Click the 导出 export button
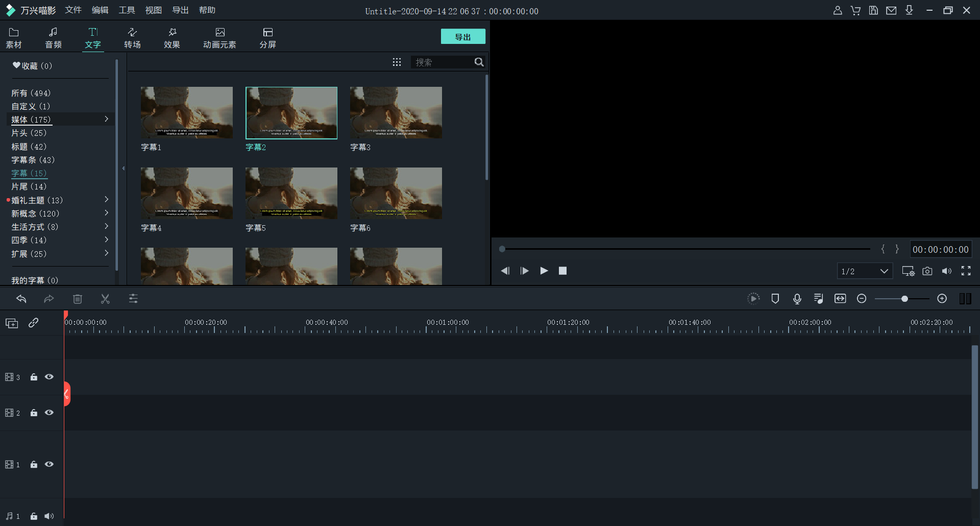The image size is (980, 526). [462, 37]
